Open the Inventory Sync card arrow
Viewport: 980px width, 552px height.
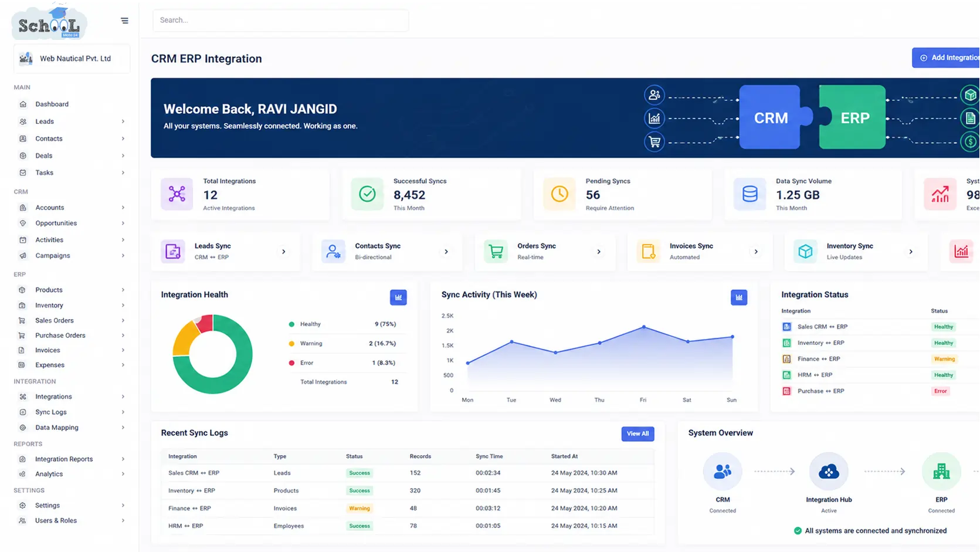point(911,252)
